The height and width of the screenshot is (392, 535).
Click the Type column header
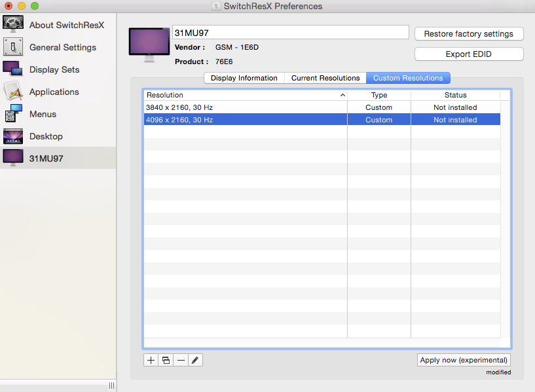[379, 95]
